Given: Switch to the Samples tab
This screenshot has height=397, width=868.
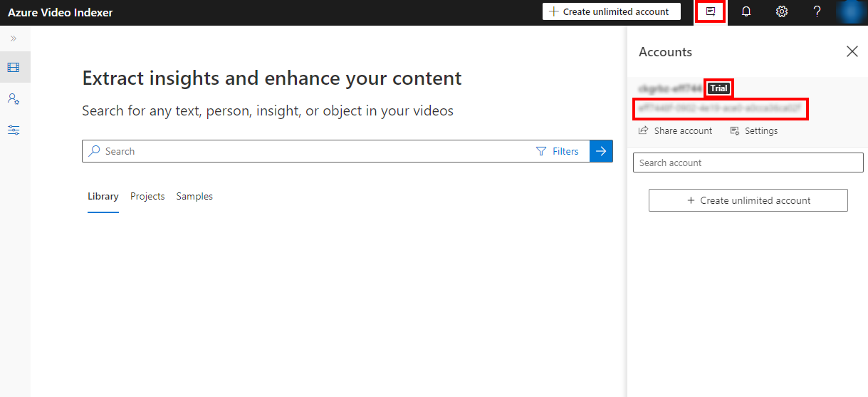Looking at the screenshot, I should point(194,197).
